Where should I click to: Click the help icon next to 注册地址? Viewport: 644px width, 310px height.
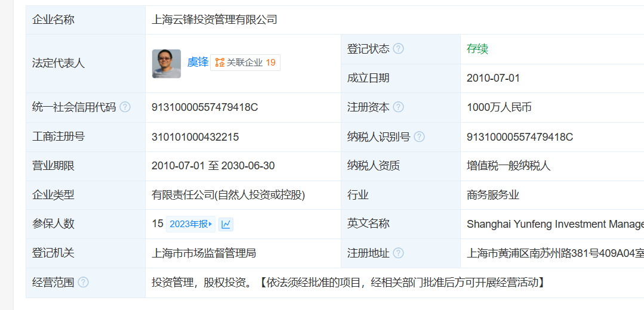(x=398, y=253)
